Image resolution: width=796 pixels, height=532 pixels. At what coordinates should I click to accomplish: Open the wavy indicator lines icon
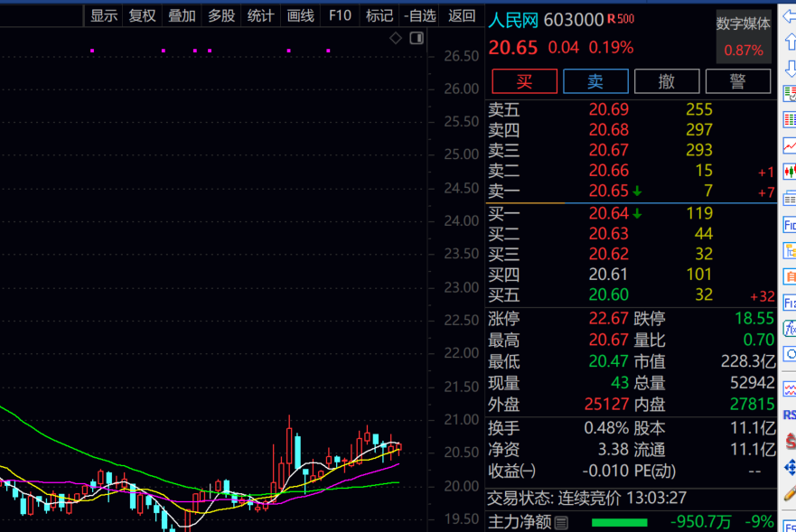790,389
